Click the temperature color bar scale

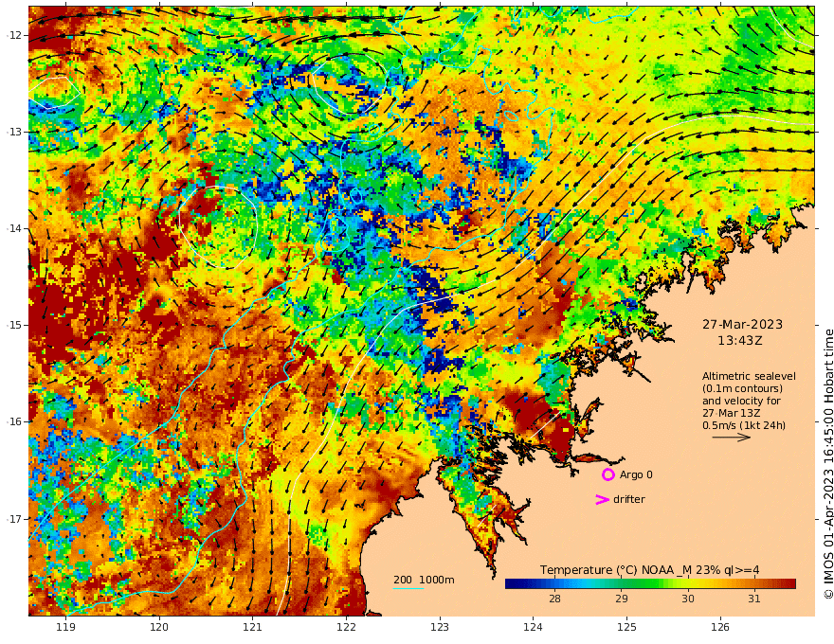tap(650, 583)
